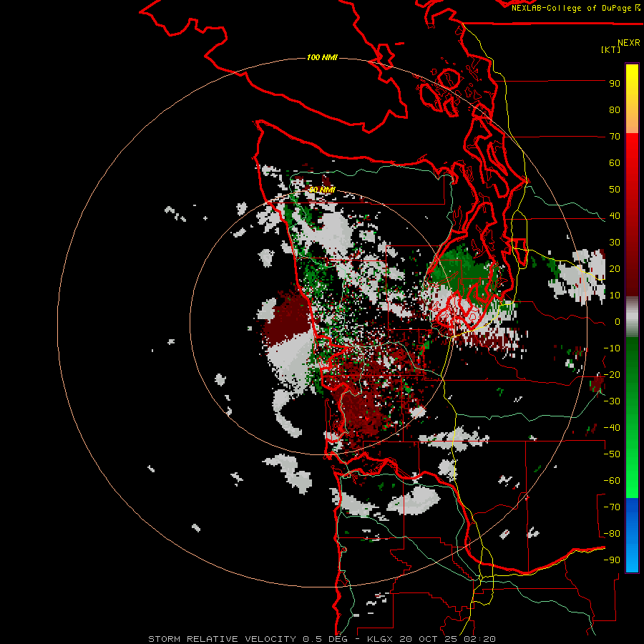Select the yellow-orange section of the velocity color bar
644x644 pixels.
(632, 99)
